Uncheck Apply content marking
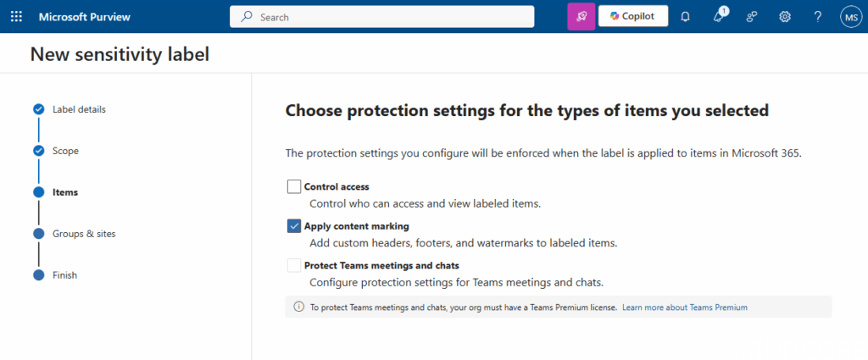This screenshot has width=868, height=360. tap(294, 226)
